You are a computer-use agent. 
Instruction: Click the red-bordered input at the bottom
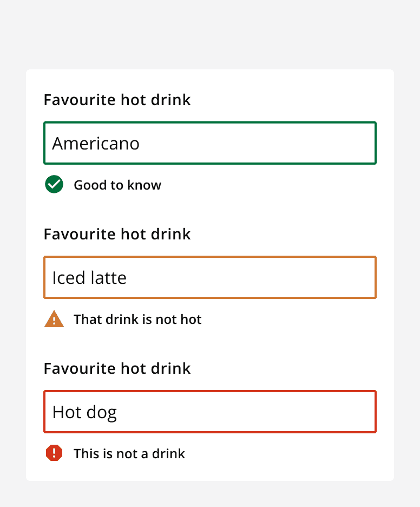tap(210, 412)
